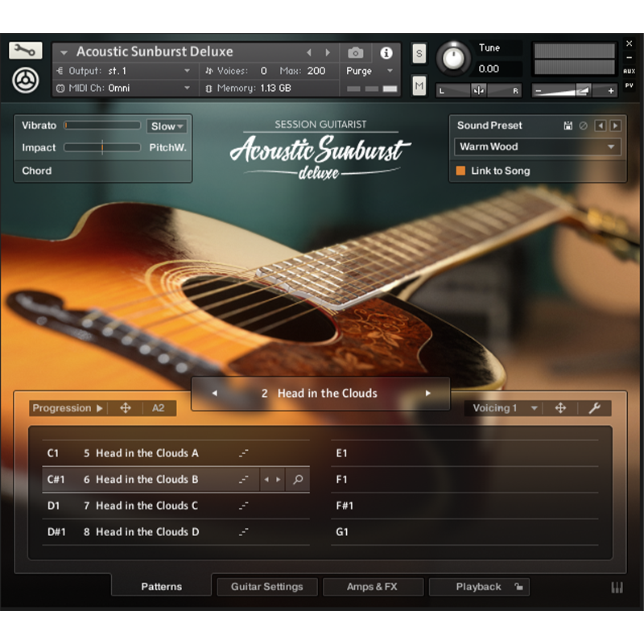This screenshot has height=644, width=644.
Task: Open pattern browser magnifier icon
Action: [x=298, y=480]
